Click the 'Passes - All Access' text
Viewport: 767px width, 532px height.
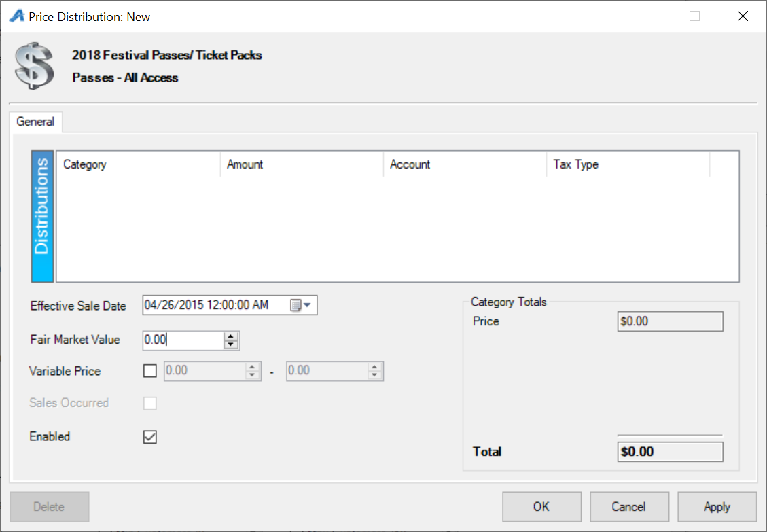(125, 78)
